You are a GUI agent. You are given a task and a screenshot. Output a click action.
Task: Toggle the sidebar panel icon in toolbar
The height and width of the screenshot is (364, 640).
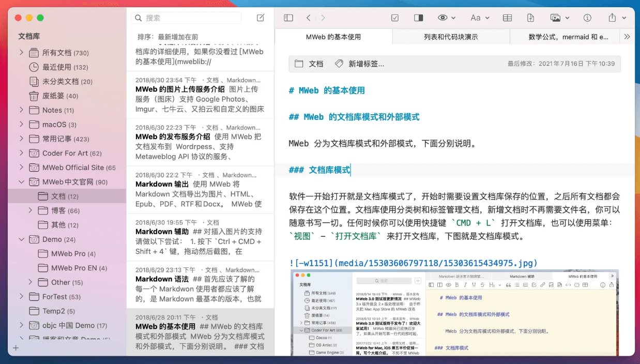point(288,18)
